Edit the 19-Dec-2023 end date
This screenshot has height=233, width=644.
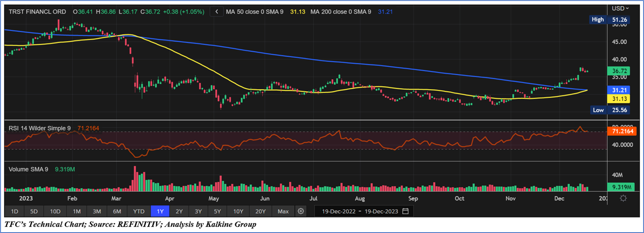[381, 211]
